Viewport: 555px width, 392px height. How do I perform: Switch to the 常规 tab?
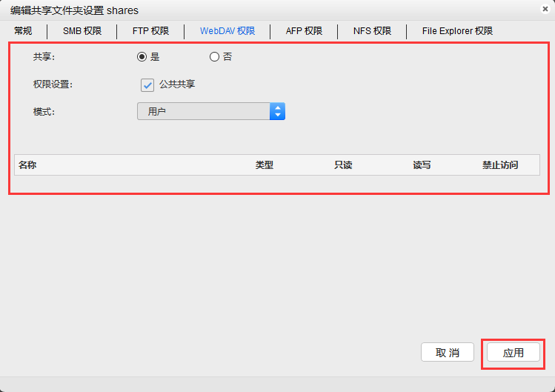click(x=23, y=31)
